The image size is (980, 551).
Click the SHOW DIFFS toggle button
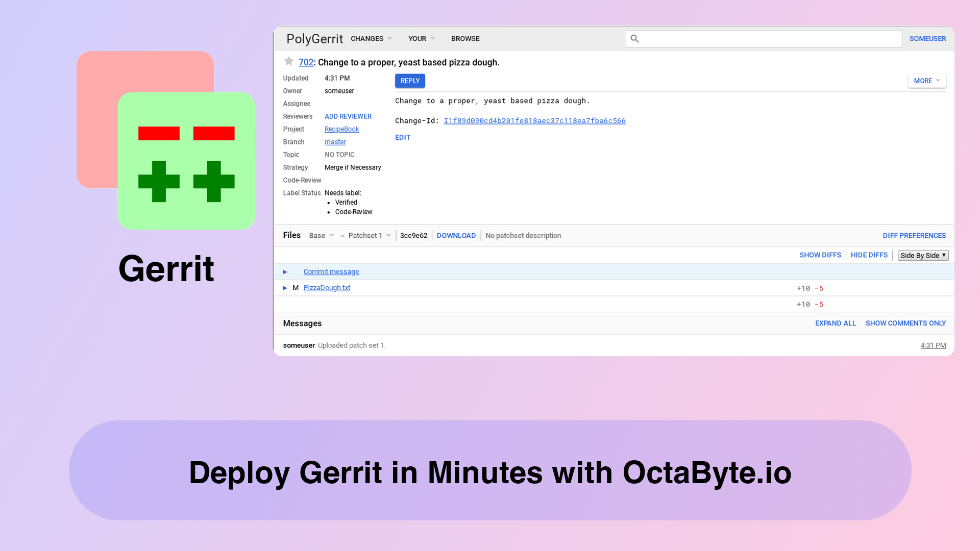point(820,254)
